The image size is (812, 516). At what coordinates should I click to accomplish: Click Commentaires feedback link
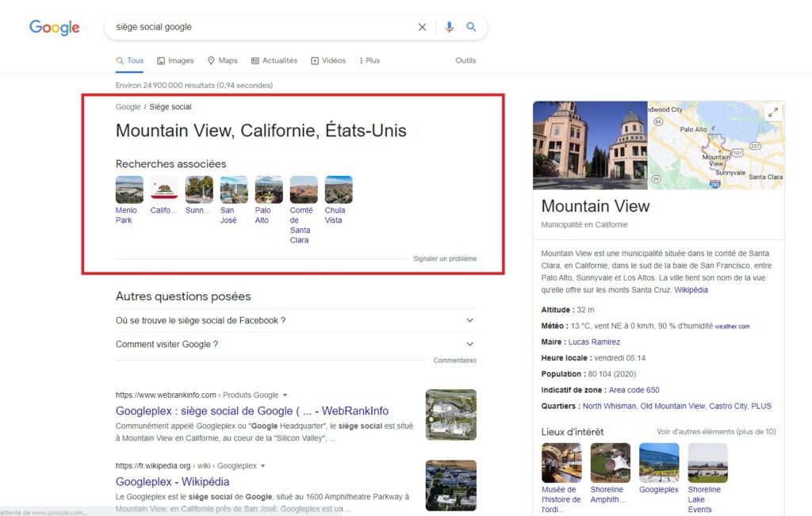tap(454, 360)
